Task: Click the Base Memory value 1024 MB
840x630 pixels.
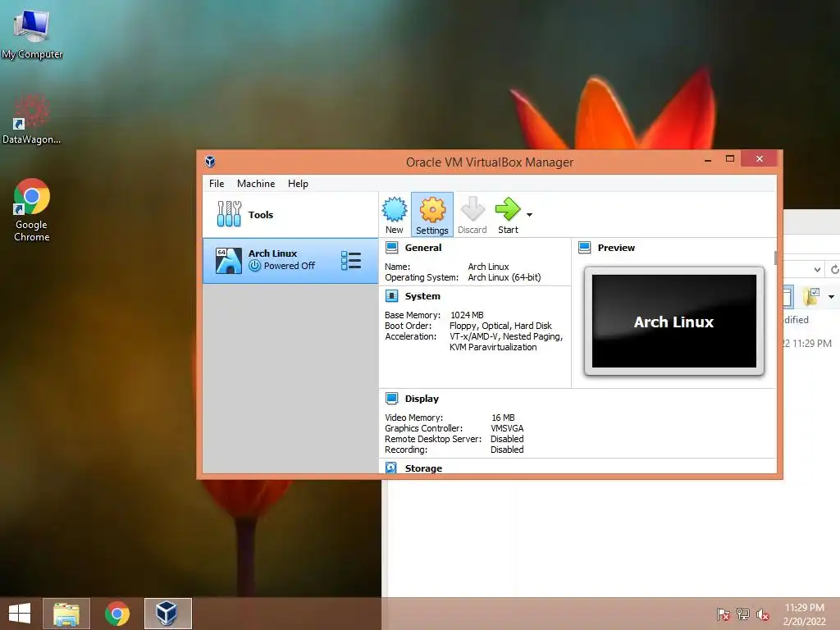Action: click(467, 315)
